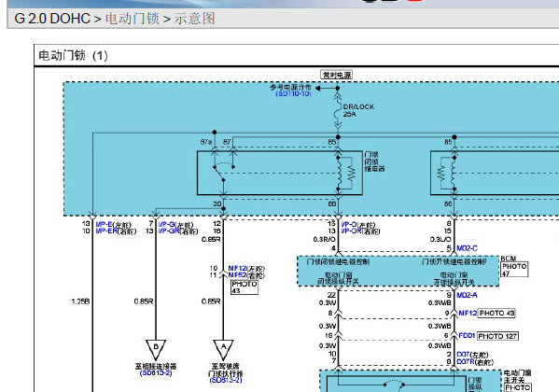Screen dimensions: 559x392
Task: Open (SD813-2) under 至短接连接器
Action: pyautogui.click(x=156, y=373)
